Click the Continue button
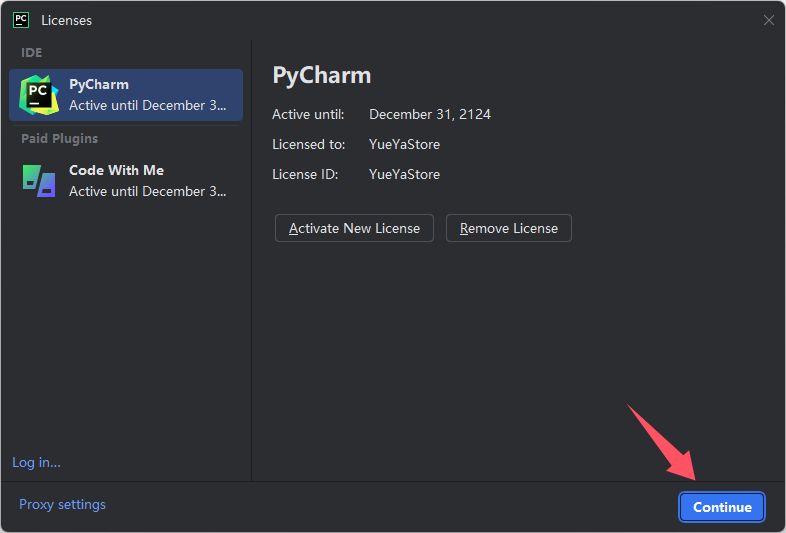The width and height of the screenshot is (786, 533). (x=722, y=507)
